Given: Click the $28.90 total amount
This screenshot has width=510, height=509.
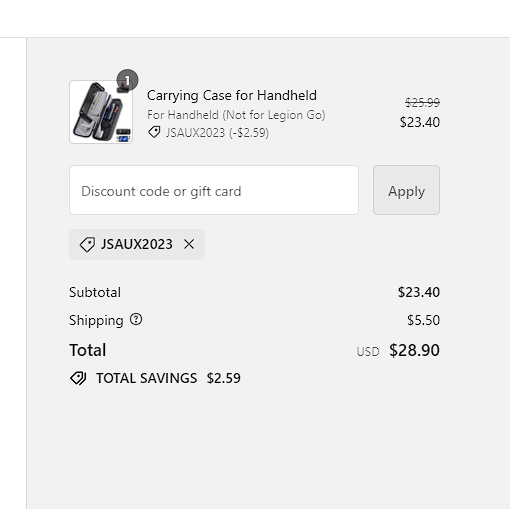Looking at the screenshot, I should point(414,350).
